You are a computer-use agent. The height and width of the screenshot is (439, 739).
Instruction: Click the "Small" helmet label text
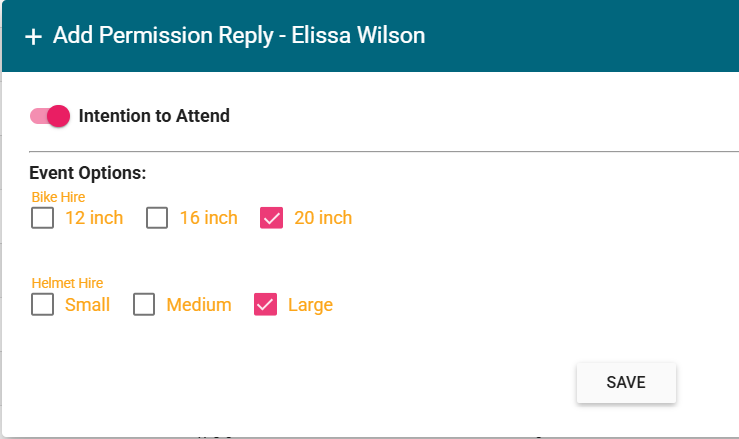[x=87, y=305]
